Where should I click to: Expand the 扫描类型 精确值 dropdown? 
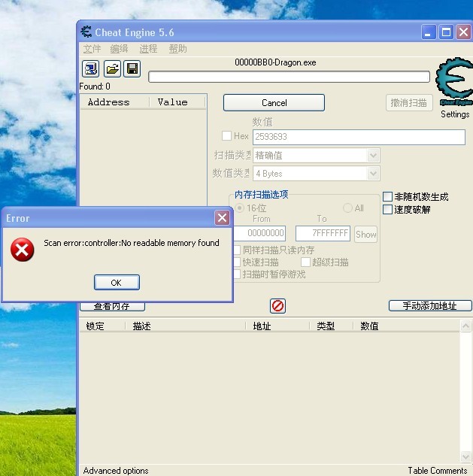tap(373, 156)
